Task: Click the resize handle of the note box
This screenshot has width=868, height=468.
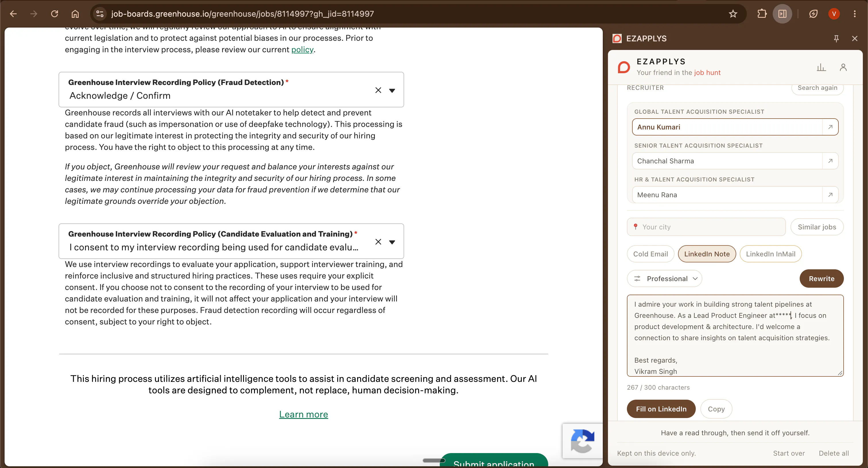Action: click(840, 373)
